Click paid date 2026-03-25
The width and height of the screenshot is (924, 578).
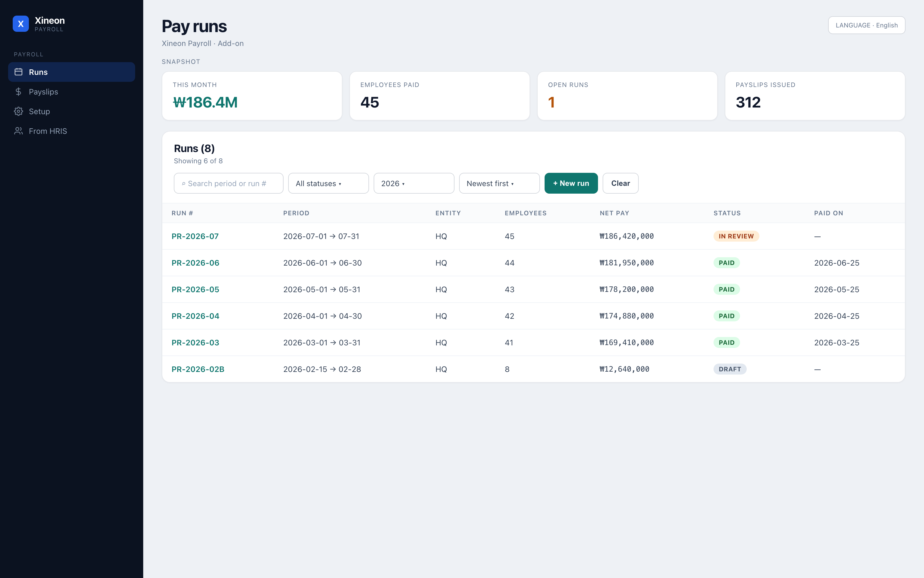837,342
